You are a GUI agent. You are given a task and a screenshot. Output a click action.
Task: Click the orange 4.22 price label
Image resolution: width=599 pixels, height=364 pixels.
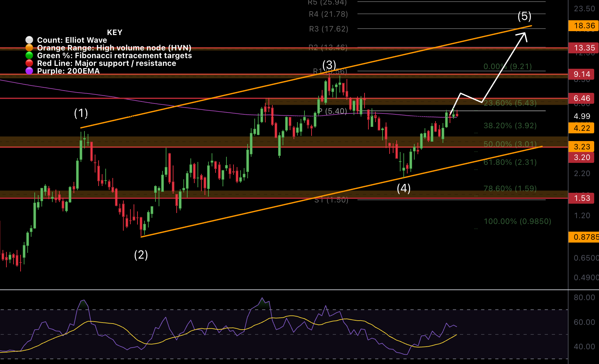pos(581,128)
